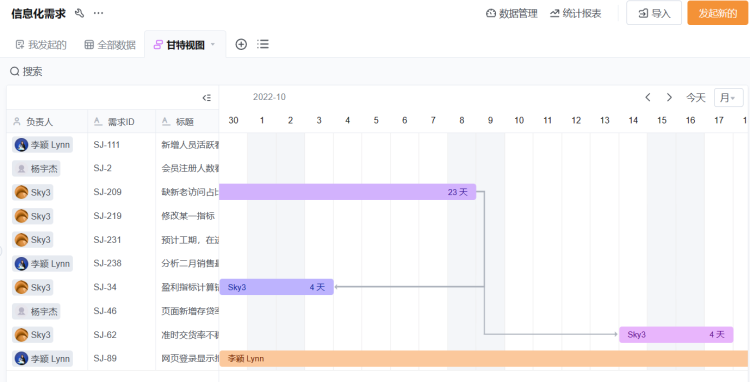Open the three-dot more options menu
The height and width of the screenshot is (382, 750).
point(99,13)
